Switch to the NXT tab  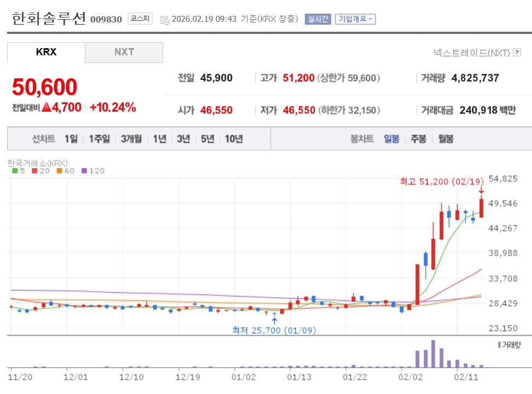124,53
